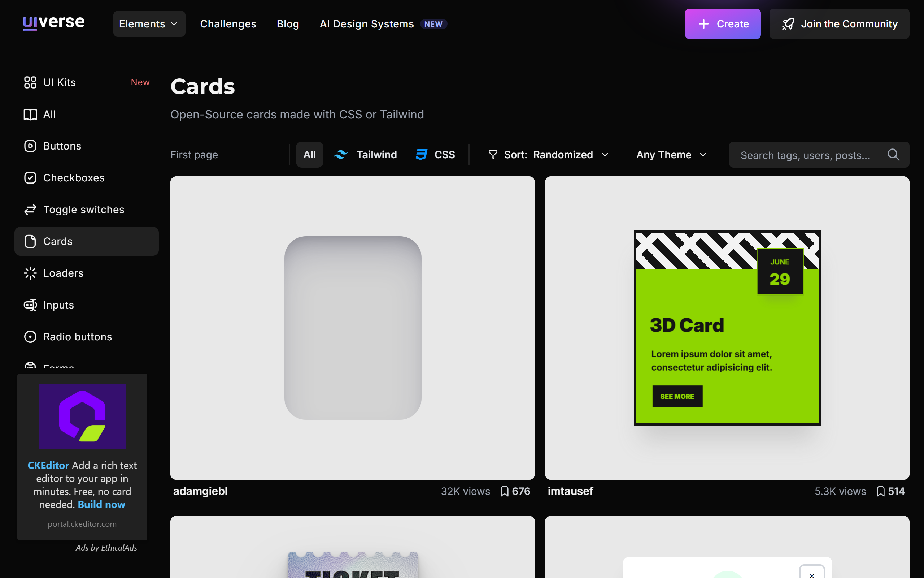The height and width of the screenshot is (578, 924).
Task: Select the Cards sidebar item
Action: [x=87, y=241]
